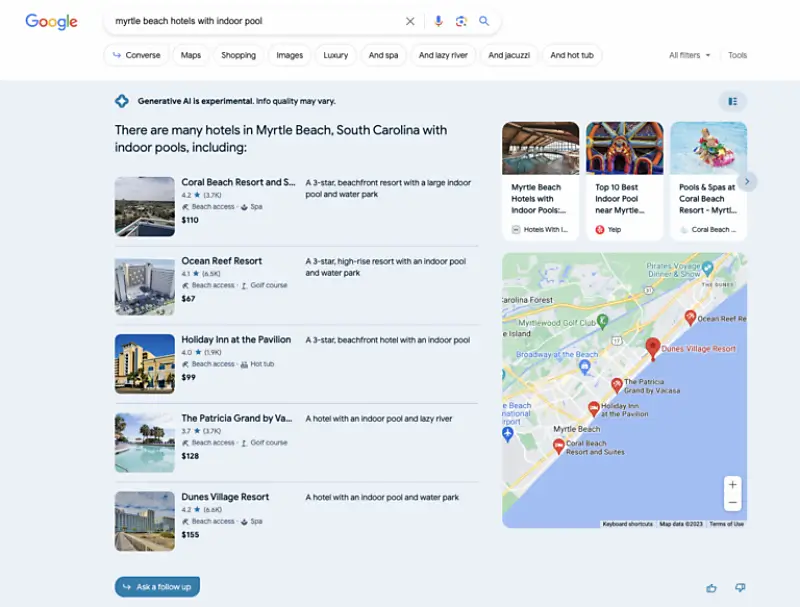Click the Coral Beach Resort photo thumbnail

[144, 207]
